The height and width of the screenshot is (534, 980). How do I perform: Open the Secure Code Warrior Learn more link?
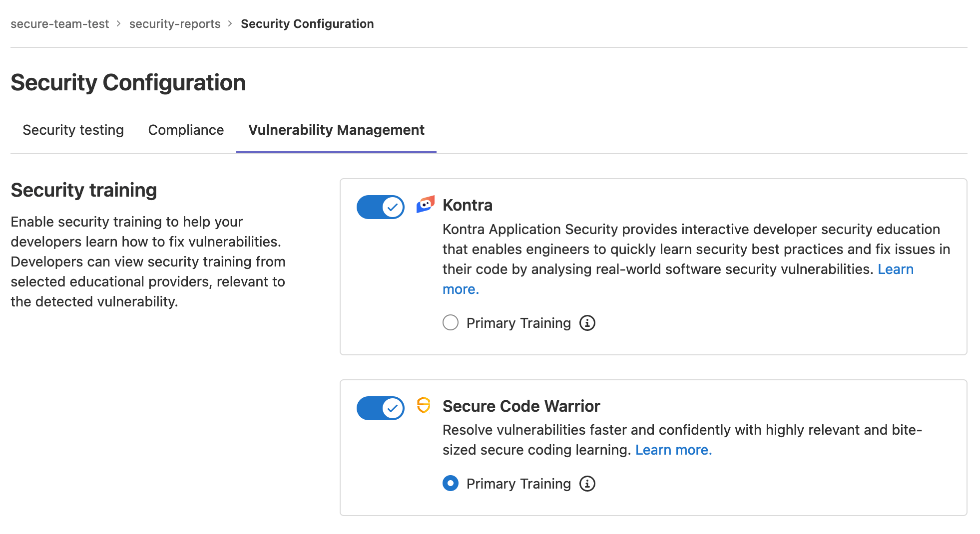[x=673, y=450]
